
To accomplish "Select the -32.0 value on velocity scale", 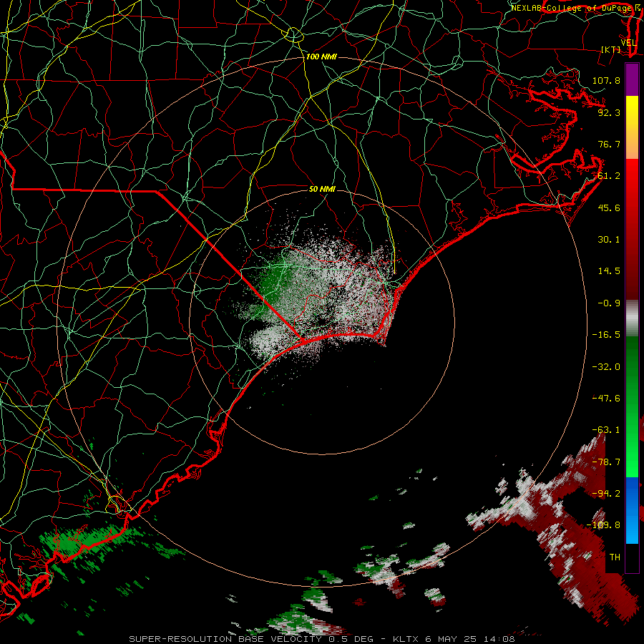I will [606, 367].
